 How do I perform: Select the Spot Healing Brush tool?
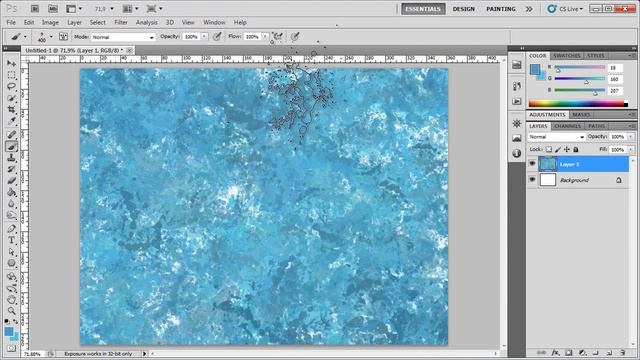click(11, 135)
